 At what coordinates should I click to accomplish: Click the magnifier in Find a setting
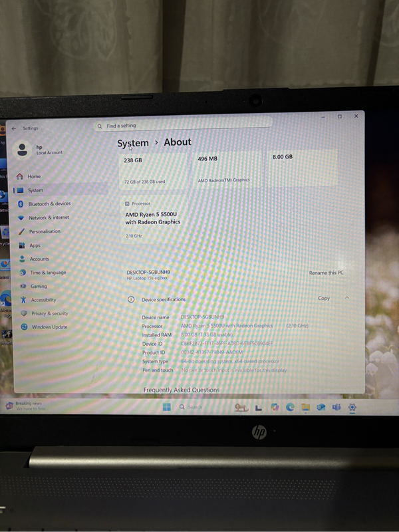pos(100,126)
